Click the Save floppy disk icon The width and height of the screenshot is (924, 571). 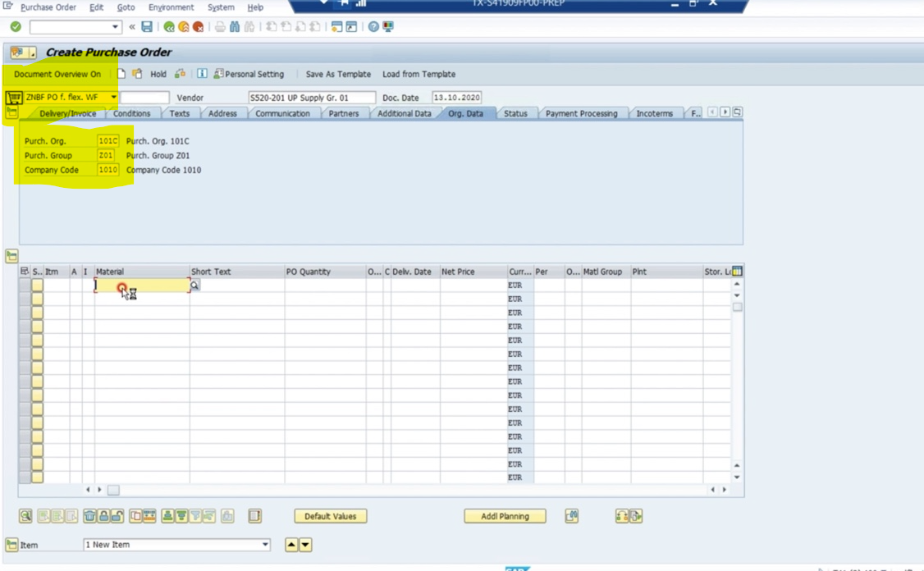coord(147,26)
